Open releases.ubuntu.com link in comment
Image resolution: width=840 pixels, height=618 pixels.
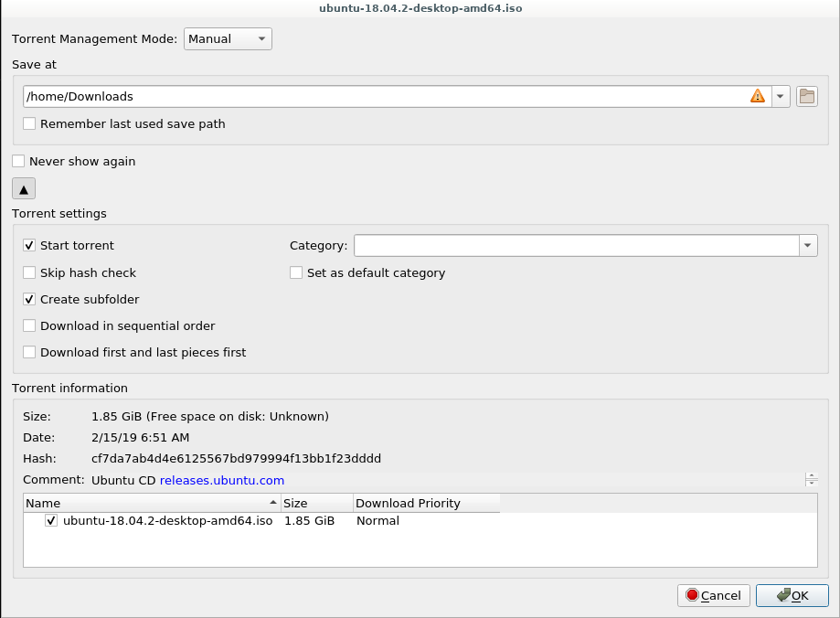coord(222,480)
